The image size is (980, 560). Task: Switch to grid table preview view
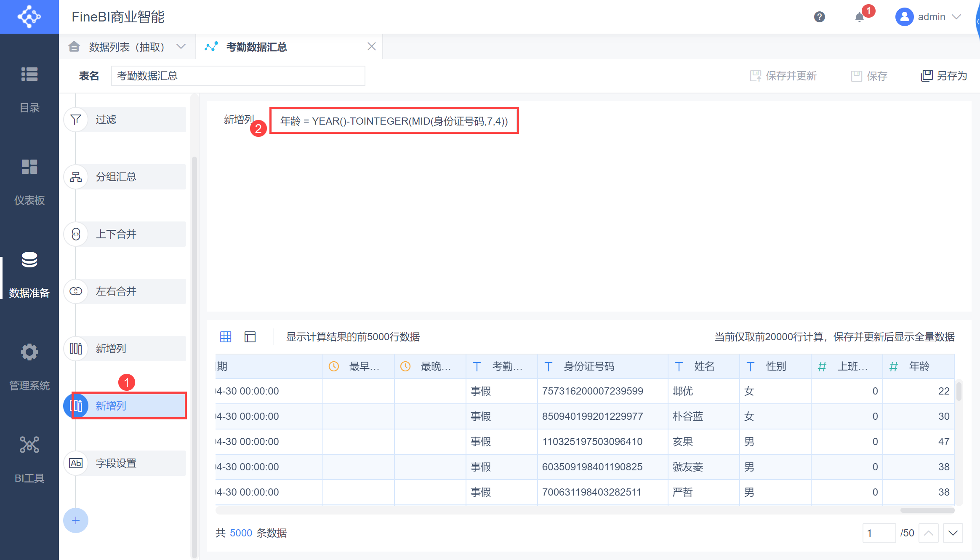[226, 337]
